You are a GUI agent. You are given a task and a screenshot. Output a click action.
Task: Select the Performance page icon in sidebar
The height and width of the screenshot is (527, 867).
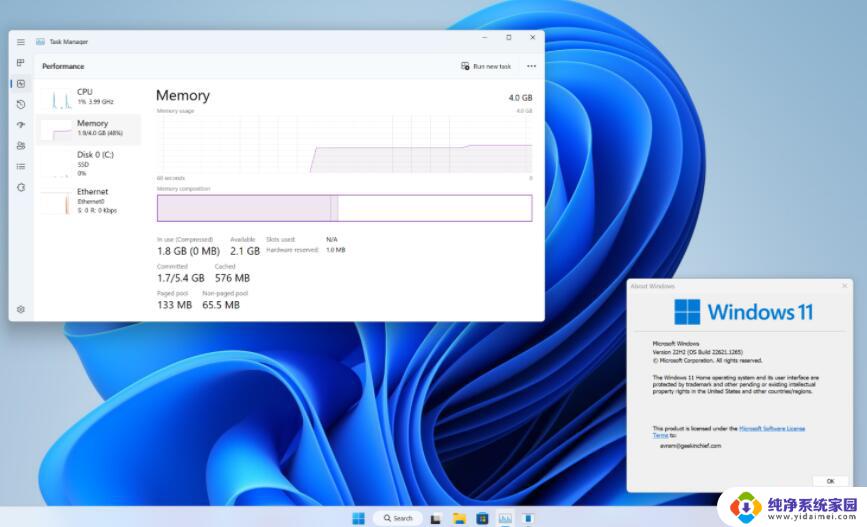click(x=21, y=84)
